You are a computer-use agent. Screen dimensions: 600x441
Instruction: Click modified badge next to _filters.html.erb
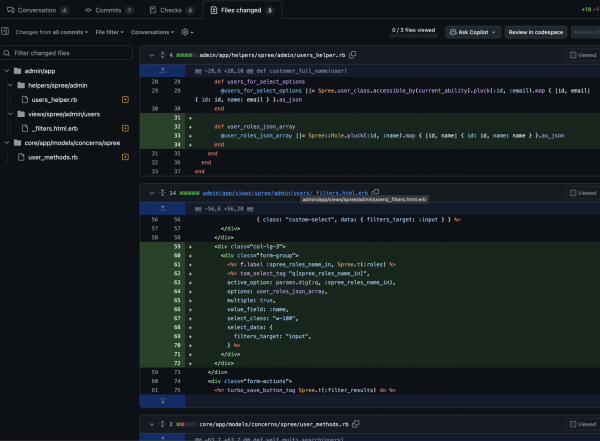(x=125, y=128)
